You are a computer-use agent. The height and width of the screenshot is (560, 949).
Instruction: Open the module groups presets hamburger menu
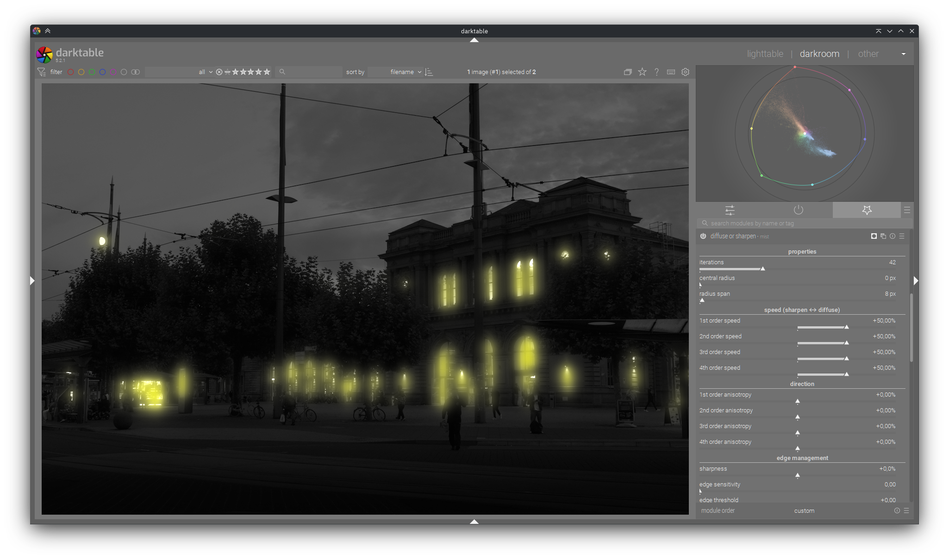[x=907, y=210]
